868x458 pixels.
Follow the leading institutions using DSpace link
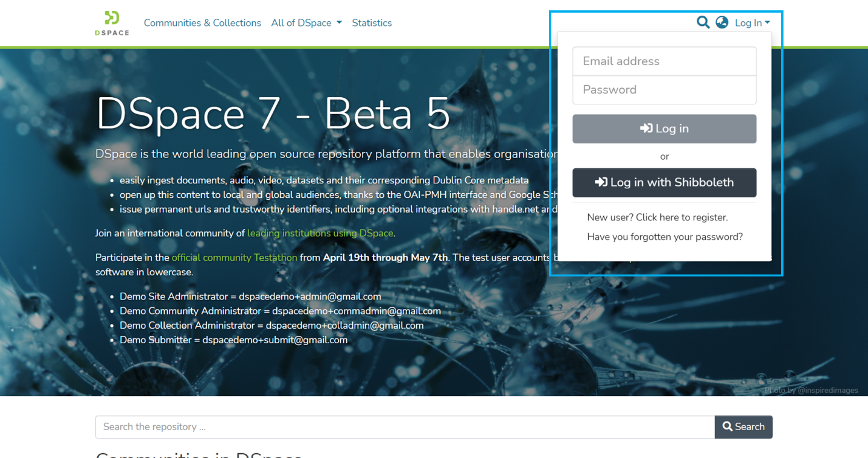click(x=320, y=233)
